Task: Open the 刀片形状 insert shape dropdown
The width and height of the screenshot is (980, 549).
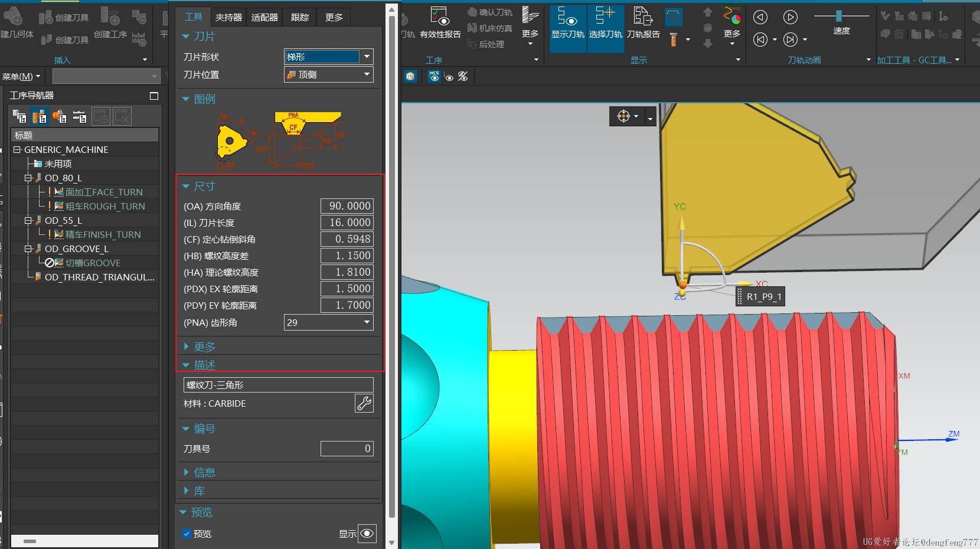Action: point(328,57)
